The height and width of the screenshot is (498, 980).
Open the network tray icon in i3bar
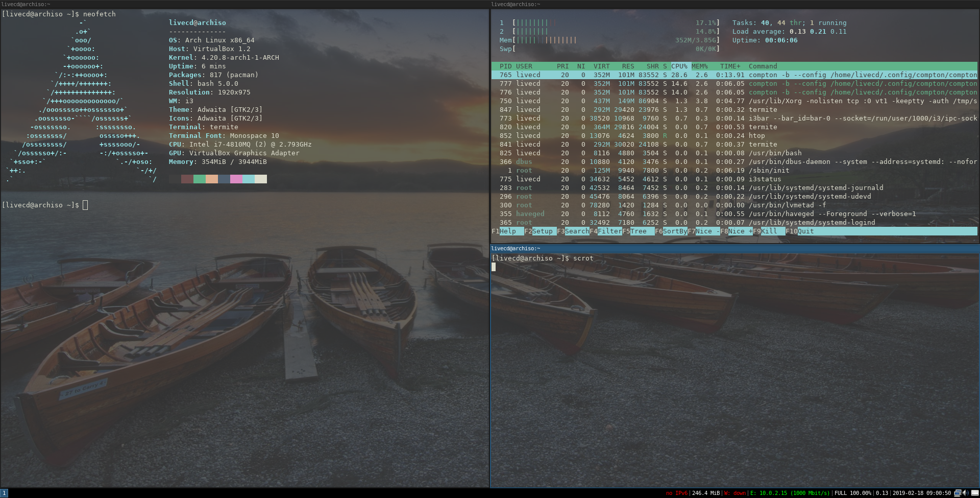pyautogui.click(x=958, y=493)
